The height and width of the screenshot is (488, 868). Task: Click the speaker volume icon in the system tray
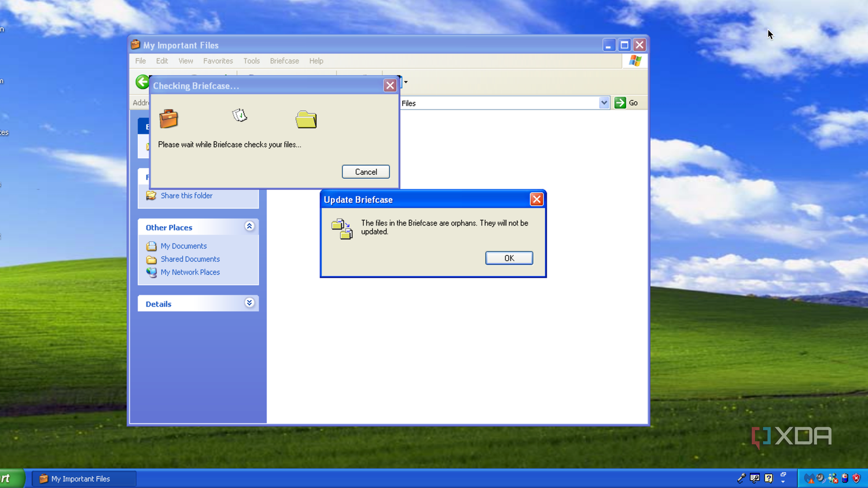point(821,478)
